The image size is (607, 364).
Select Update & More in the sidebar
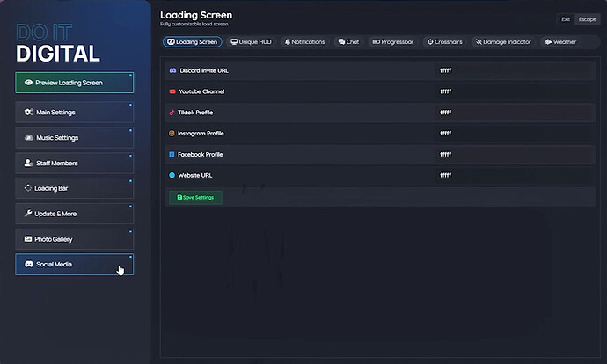(75, 214)
